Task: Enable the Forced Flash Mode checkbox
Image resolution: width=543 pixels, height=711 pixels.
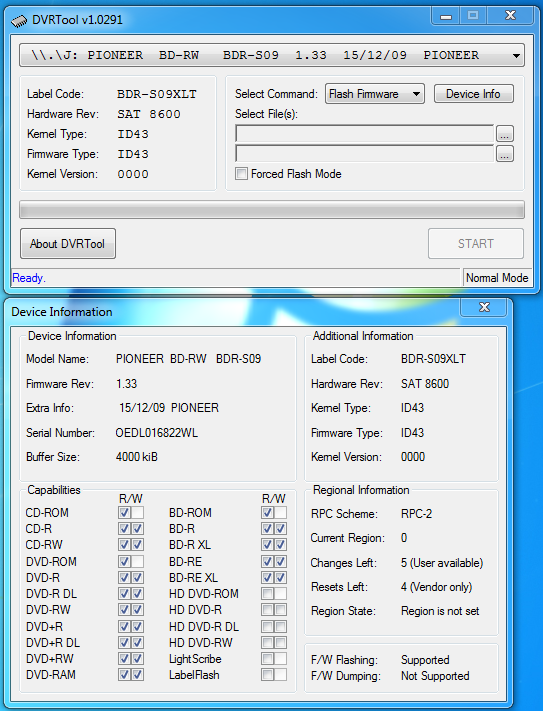Action: pyautogui.click(x=242, y=174)
